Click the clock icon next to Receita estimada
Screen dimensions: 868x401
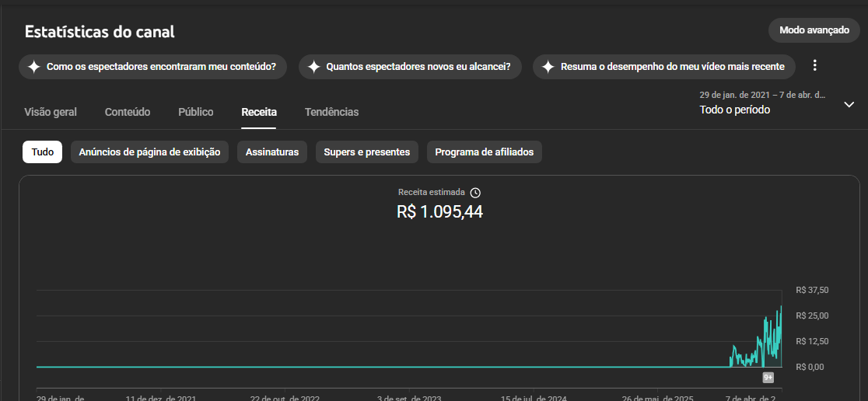476,193
